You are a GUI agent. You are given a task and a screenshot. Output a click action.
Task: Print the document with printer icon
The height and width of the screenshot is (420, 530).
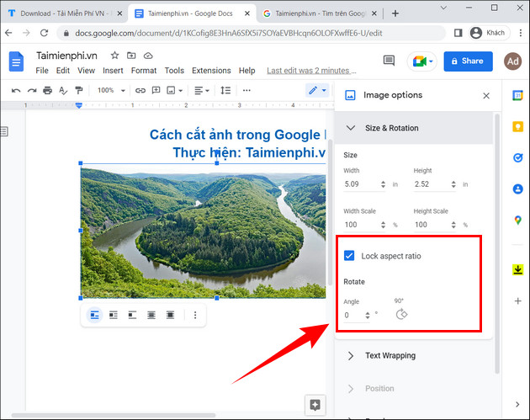48,90
